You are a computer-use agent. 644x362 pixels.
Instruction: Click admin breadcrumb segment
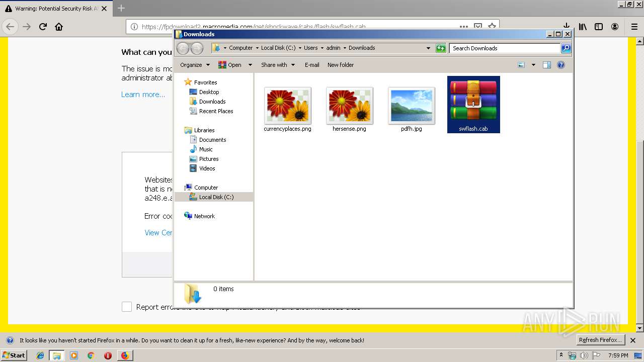[333, 48]
